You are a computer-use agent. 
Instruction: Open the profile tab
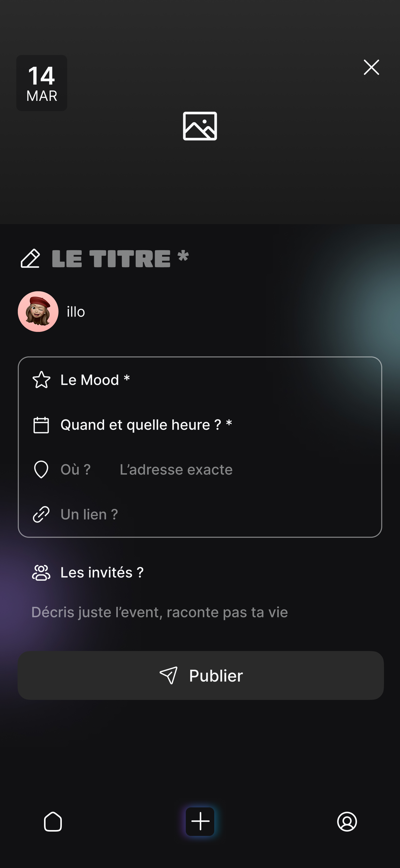[347, 821]
